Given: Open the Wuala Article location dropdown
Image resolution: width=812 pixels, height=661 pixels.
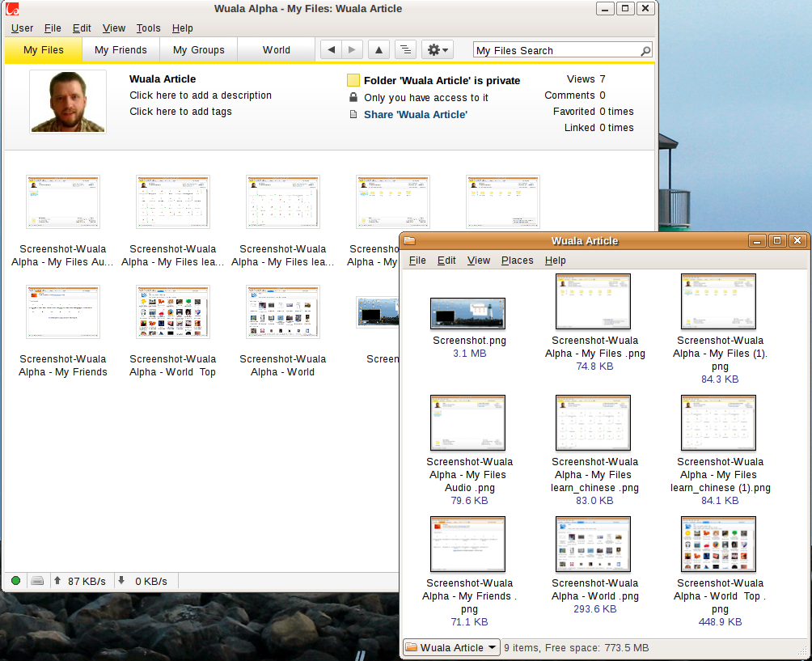Looking at the screenshot, I should click(x=451, y=647).
